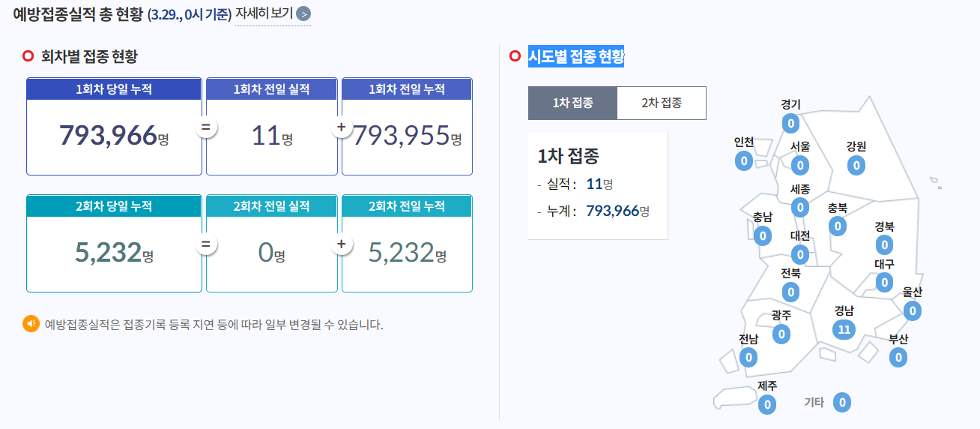Select the 부산 count bubble
This screenshot has width=980, height=429.
(898, 357)
